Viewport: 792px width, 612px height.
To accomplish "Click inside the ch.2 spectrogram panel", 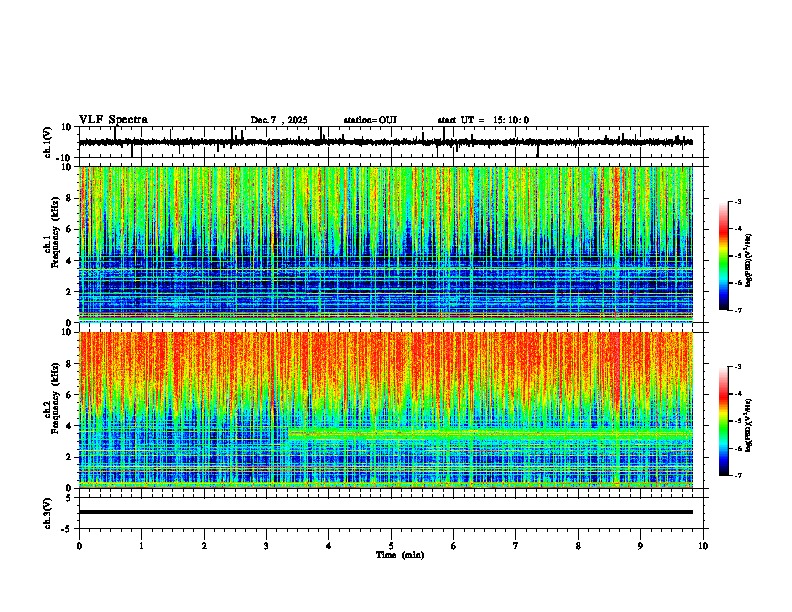I will (x=386, y=410).
